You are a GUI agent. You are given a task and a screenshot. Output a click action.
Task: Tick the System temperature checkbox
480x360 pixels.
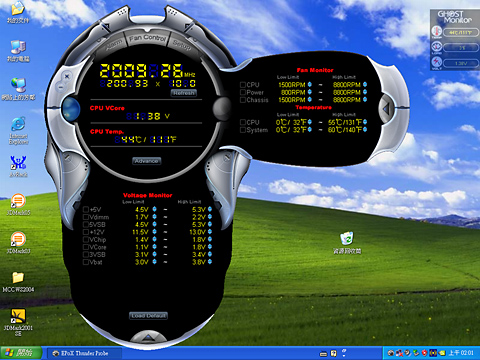pos(243,130)
